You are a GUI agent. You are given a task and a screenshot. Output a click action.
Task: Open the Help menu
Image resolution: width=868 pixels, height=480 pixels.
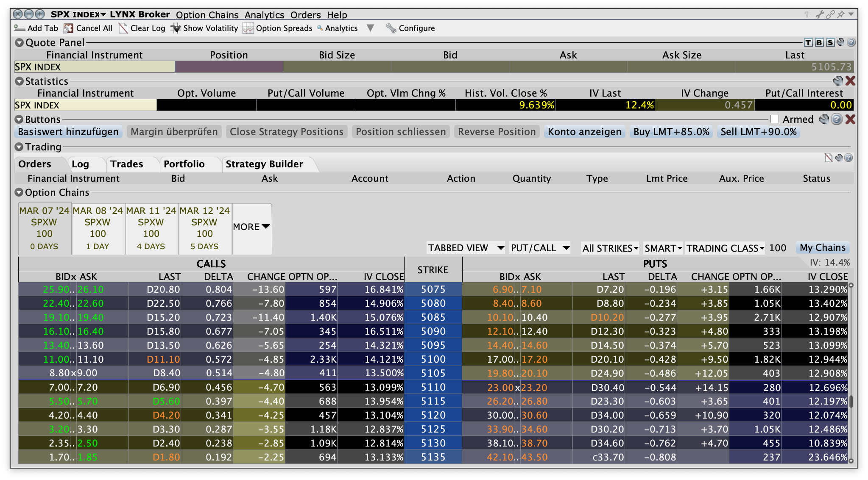pos(337,15)
